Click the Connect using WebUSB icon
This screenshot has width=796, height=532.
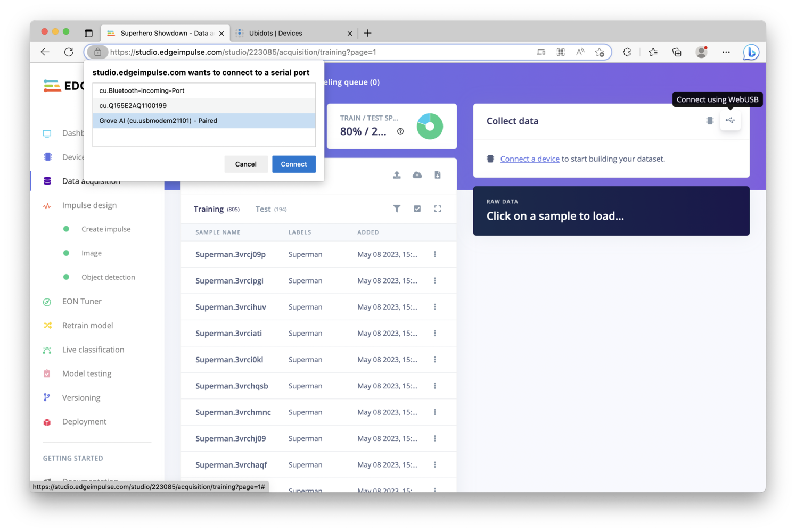(730, 121)
